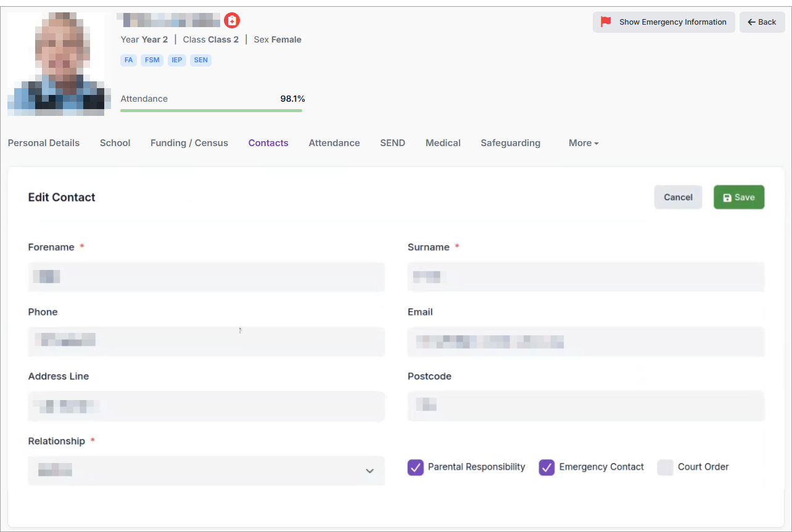Click the FA badge tag
Screen dimensions: 792x532
coord(128,60)
